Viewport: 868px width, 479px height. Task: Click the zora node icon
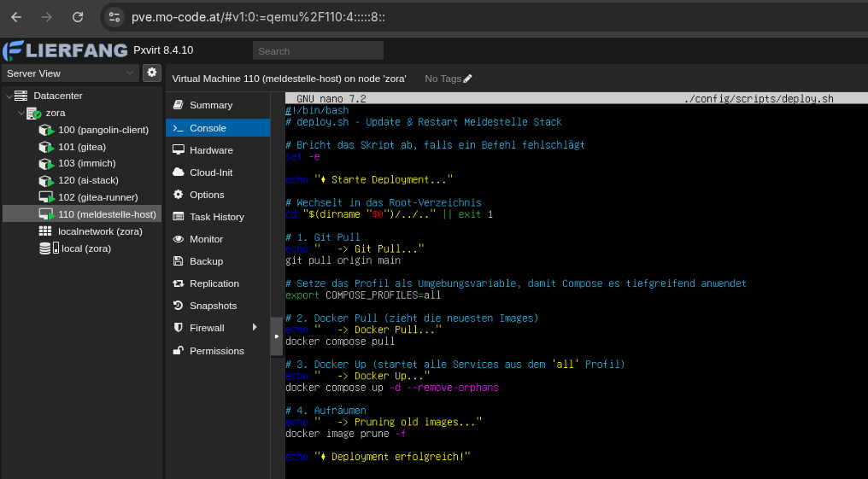[x=33, y=113]
